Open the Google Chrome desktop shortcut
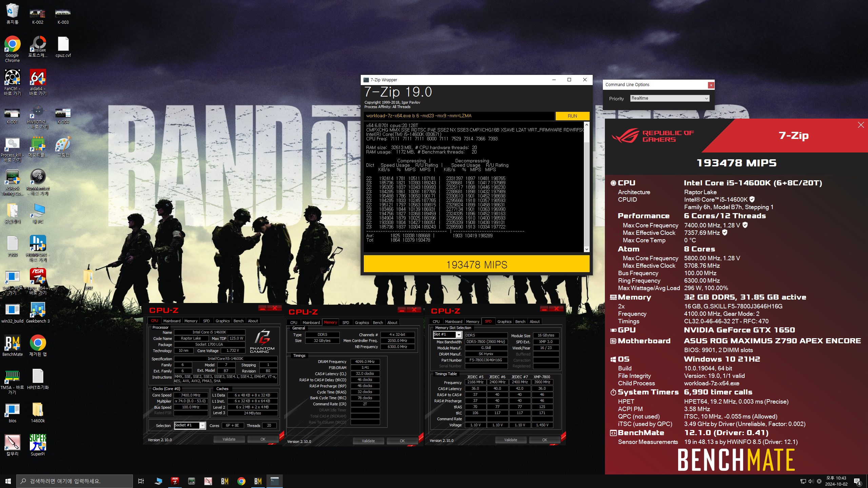Viewport: 868px width, 488px height. tap(12, 49)
